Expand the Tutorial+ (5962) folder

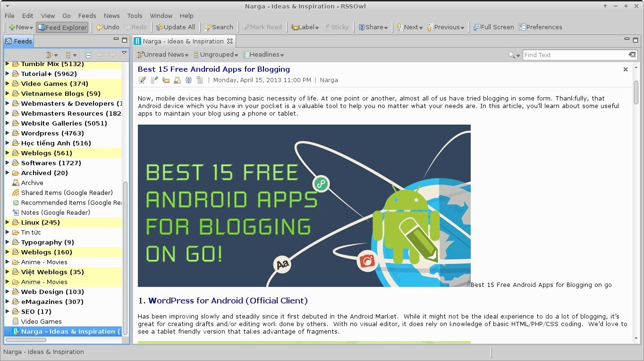tap(7, 74)
